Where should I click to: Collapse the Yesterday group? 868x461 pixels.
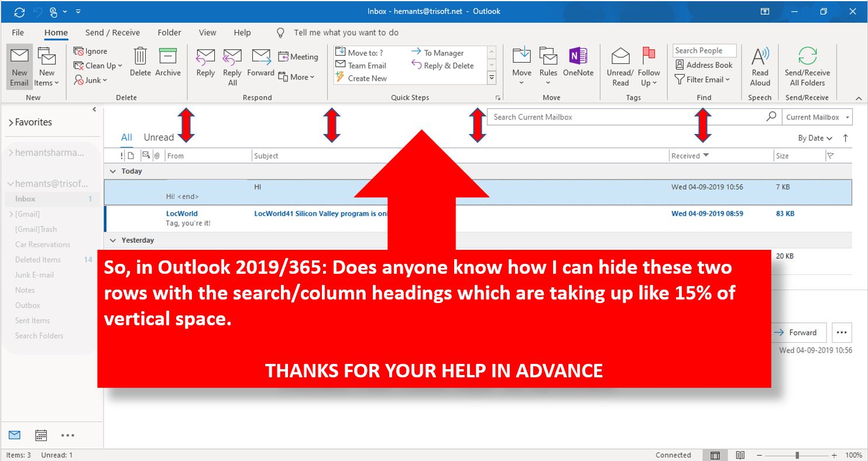(x=113, y=240)
